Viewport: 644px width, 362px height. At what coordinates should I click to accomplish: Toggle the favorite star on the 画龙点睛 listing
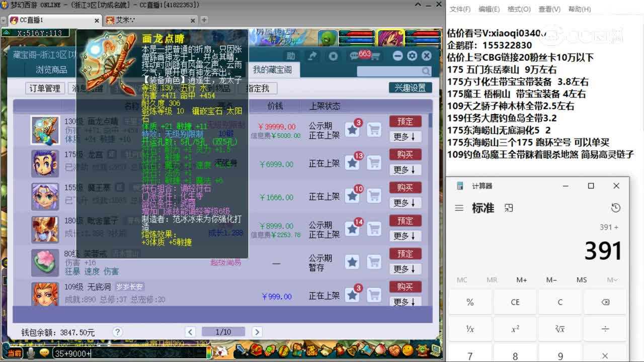click(x=352, y=130)
